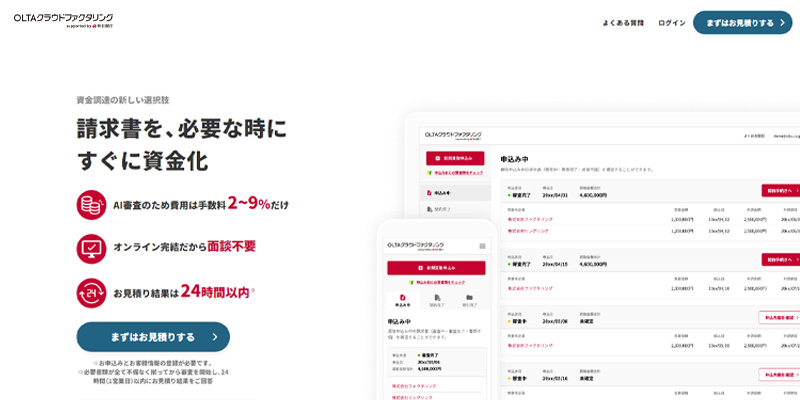Click red 新規買取申込み button in desktop mockup

click(455, 158)
